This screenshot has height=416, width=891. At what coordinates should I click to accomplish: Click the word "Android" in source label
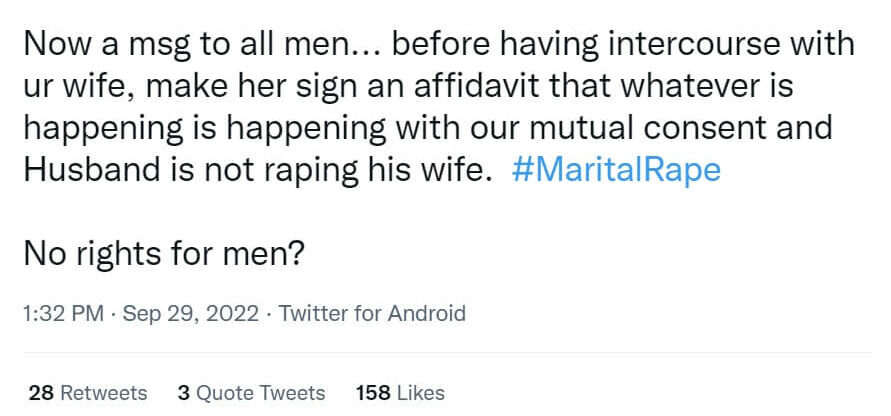[426, 313]
